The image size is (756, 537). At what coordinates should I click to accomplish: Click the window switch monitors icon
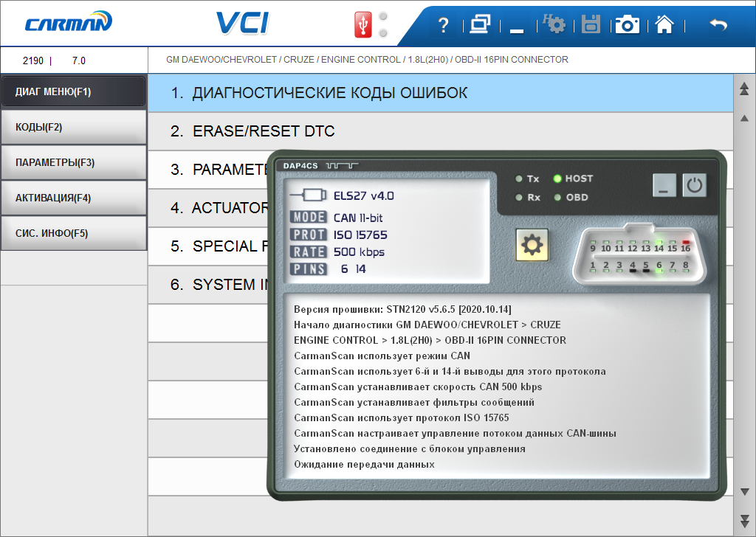tap(480, 24)
